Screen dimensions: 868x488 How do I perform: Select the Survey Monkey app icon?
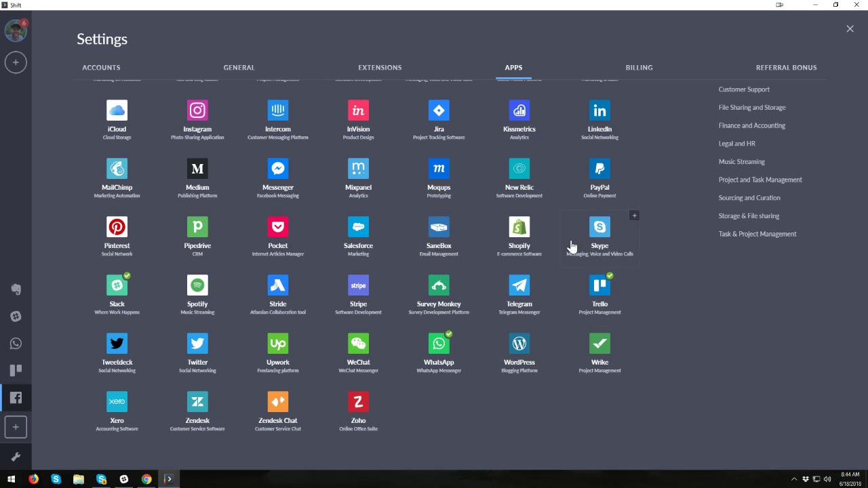pos(439,285)
